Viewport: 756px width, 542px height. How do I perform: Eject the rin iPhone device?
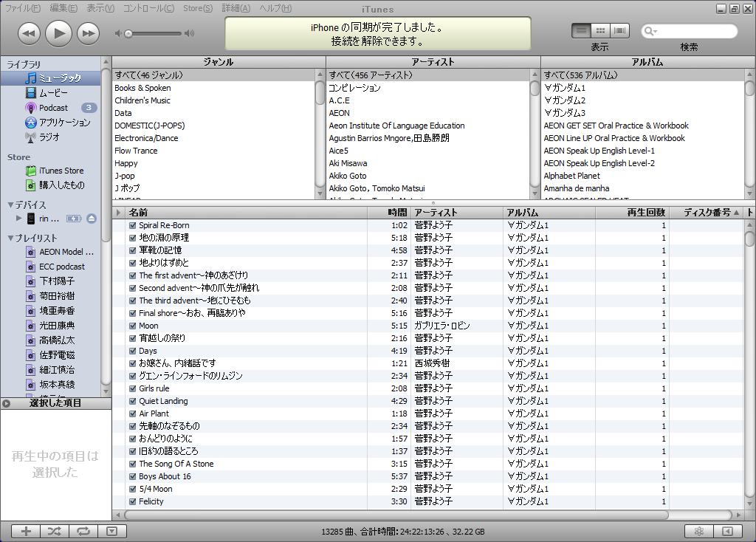click(92, 219)
